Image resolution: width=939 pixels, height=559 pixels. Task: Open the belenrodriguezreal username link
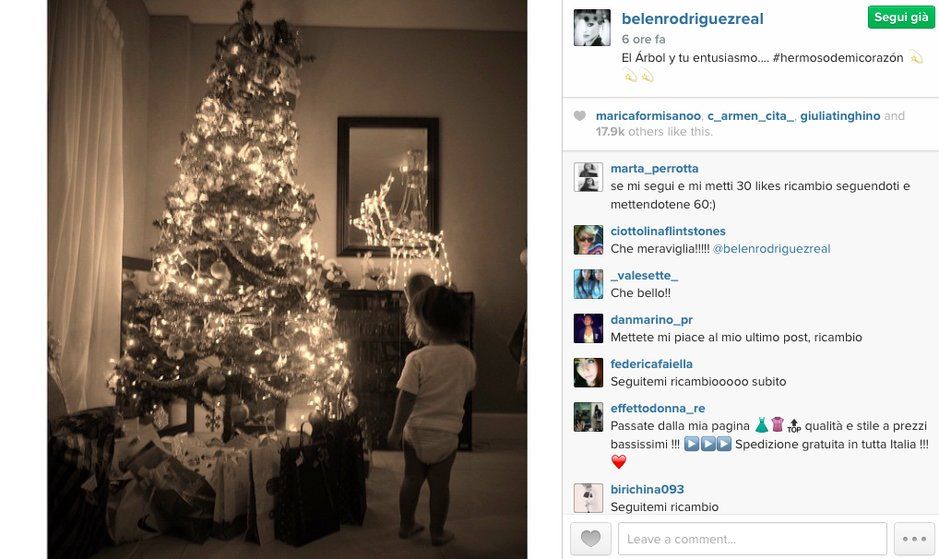(x=692, y=19)
